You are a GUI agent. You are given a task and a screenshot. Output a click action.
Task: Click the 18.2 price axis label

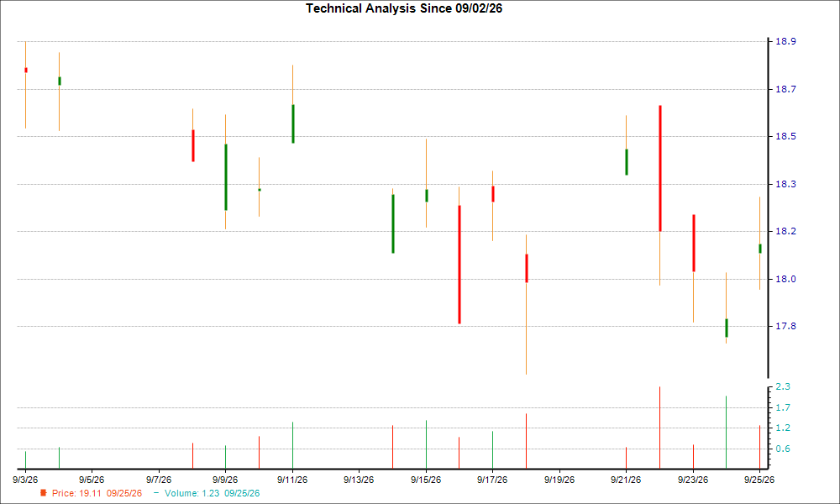click(x=785, y=231)
